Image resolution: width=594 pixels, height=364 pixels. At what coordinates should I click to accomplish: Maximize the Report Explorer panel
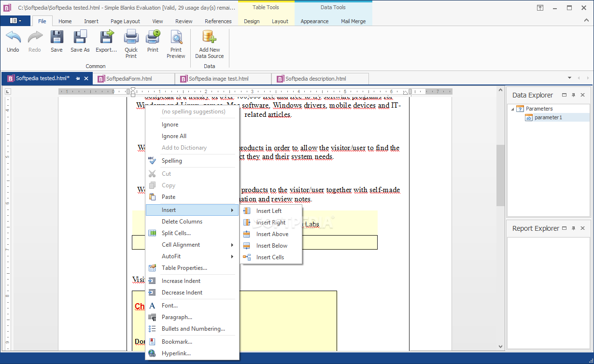point(564,228)
